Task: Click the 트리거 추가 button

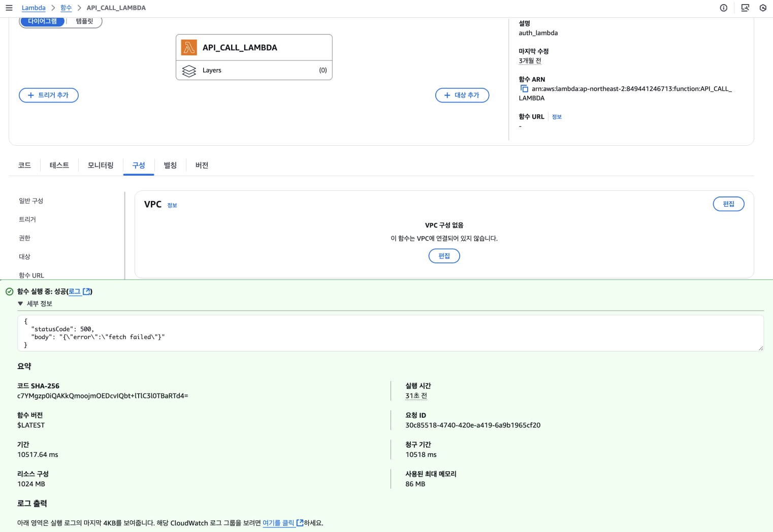Action: point(49,95)
